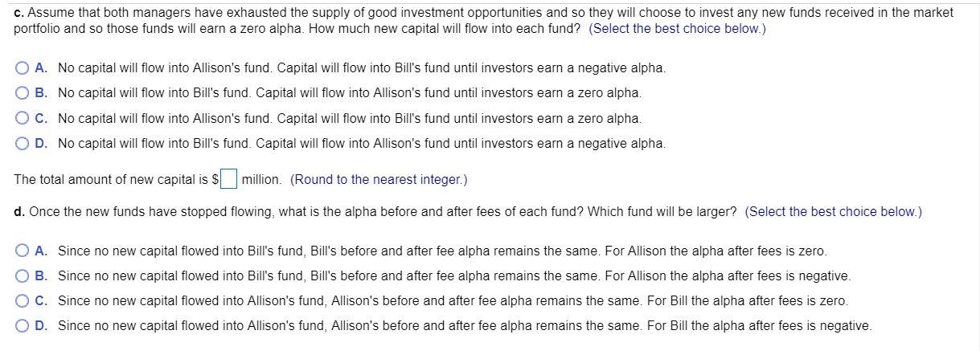Click the 'Round to the nearest integer' hint

pos(379,179)
